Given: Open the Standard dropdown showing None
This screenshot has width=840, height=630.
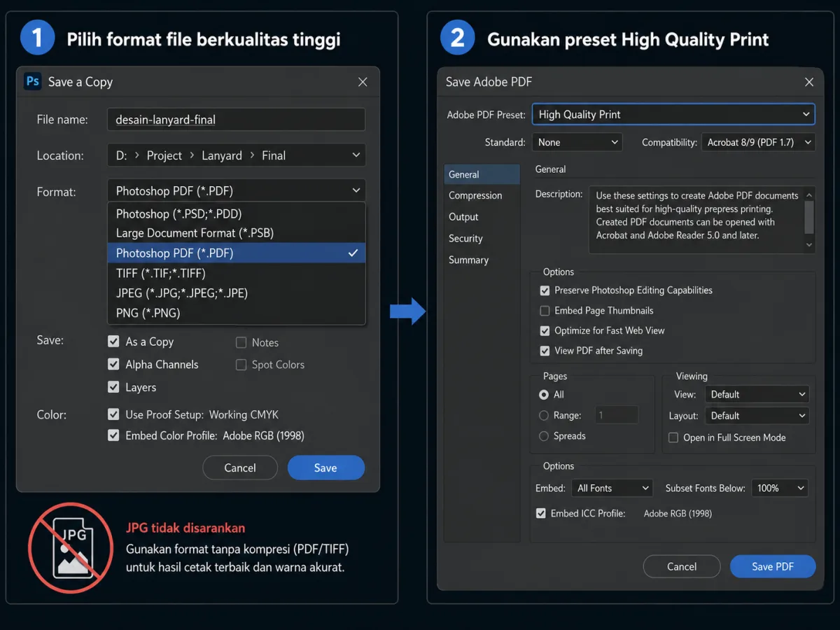Looking at the screenshot, I should coord(577,142).
